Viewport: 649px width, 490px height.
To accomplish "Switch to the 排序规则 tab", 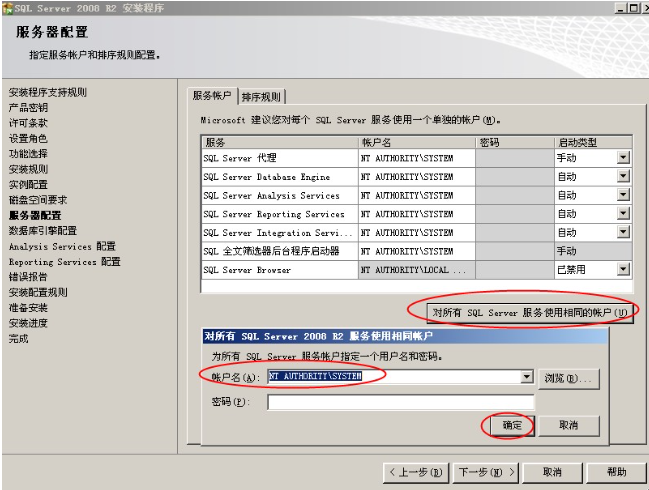I will (262, 97).
